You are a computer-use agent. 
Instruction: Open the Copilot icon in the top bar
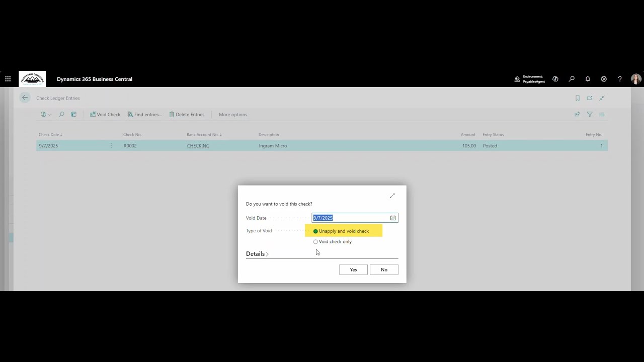pyautogui.click(x=555, y=79)
